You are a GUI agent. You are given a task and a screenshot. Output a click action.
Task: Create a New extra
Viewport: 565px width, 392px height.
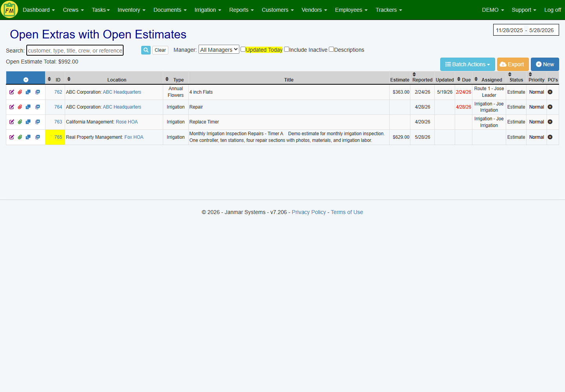click(545, 64)
